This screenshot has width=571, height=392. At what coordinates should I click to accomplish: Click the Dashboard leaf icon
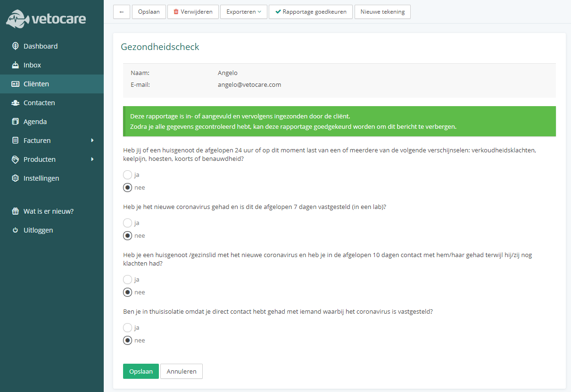click(x=15, y=46)
